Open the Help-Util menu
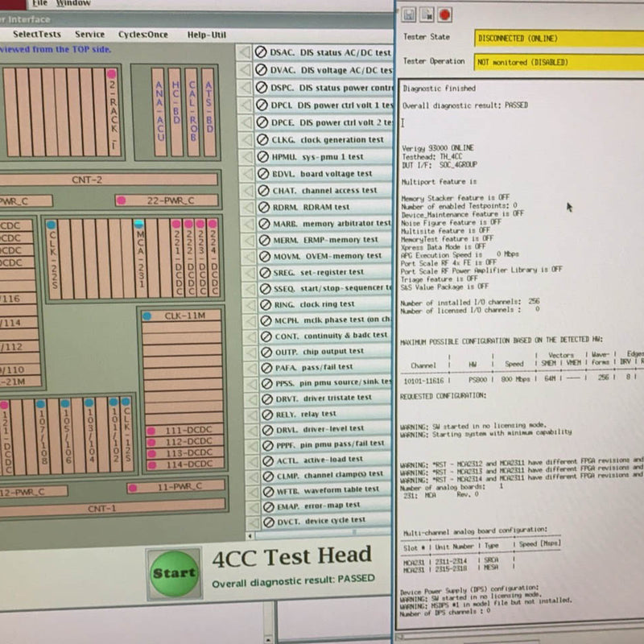Viewport: 644px width, 644px height. click(207, 35)
